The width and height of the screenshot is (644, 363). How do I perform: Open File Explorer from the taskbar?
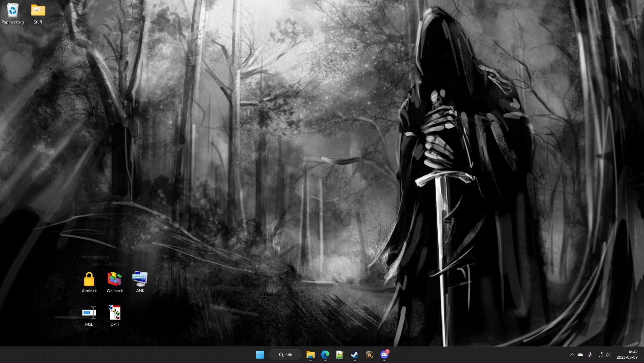tap(310, 355)
